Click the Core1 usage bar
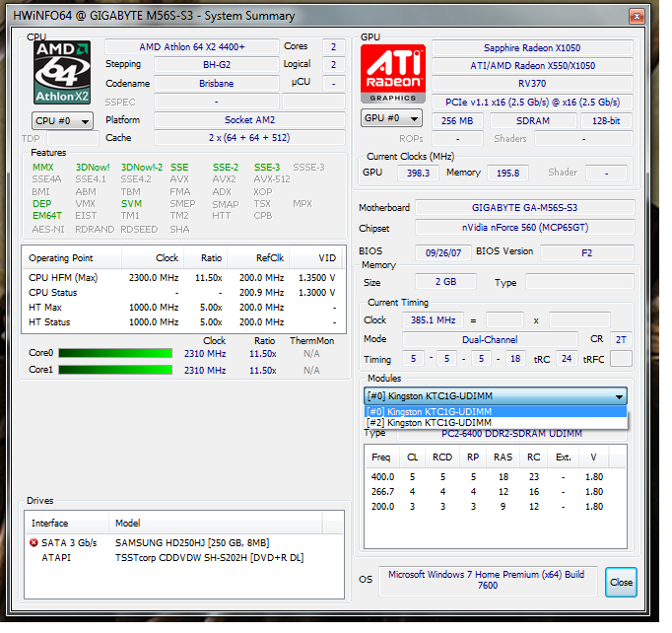Screen dimensions: 672x633 click(115, 370)
